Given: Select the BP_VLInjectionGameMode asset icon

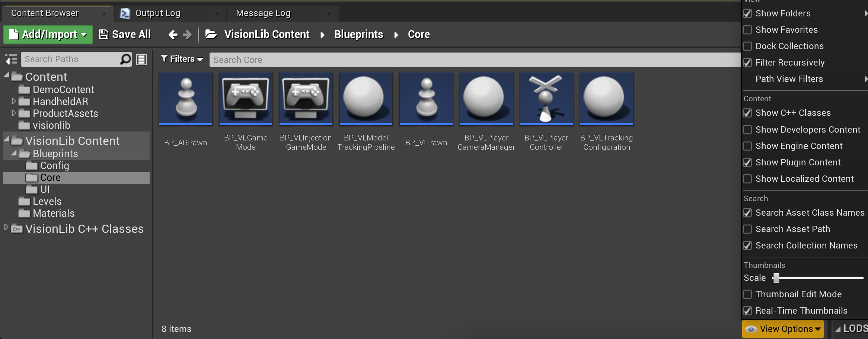Looking at the screenshot, I should click(306, 98).
